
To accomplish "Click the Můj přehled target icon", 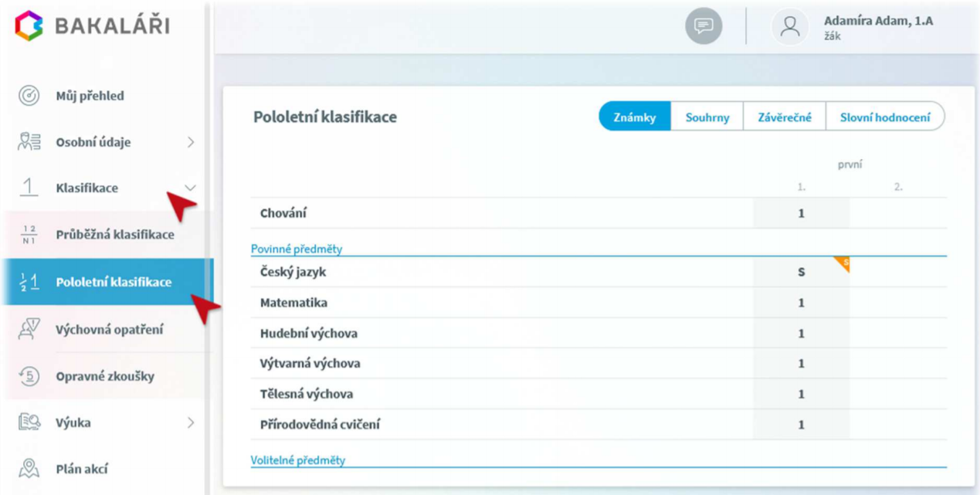I will (29, 96).
